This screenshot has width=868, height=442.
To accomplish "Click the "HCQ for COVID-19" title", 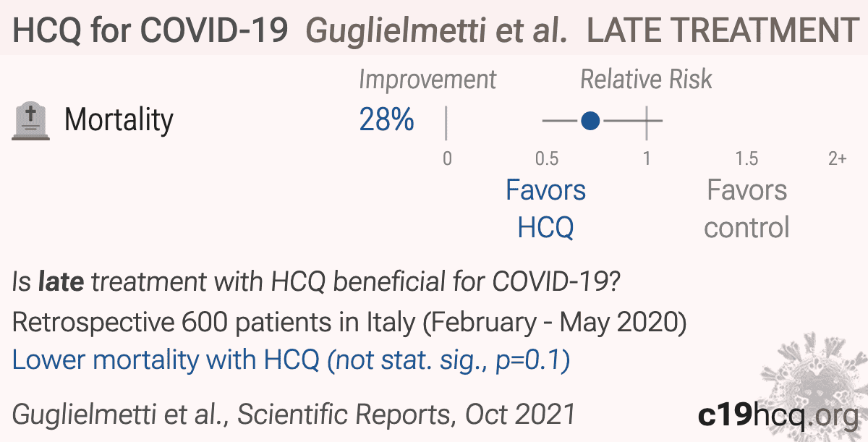I will pos(151,30).
